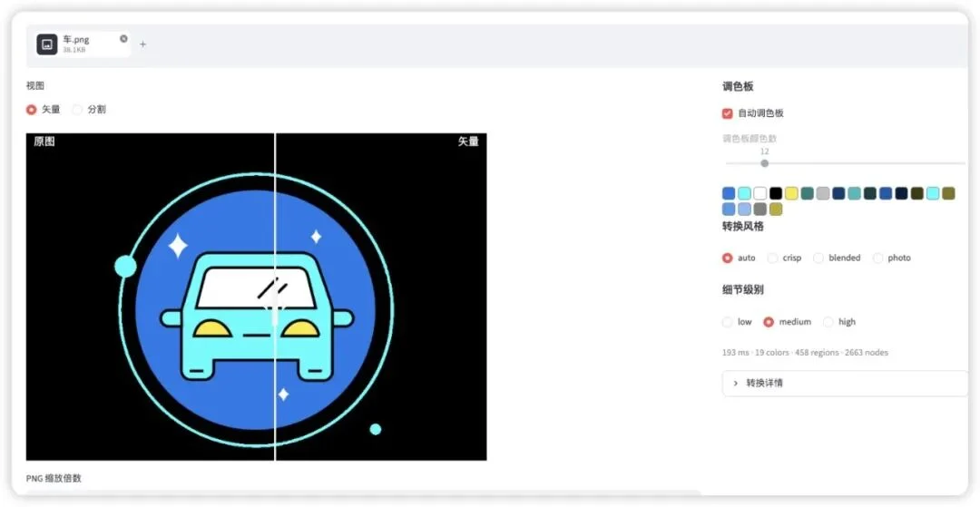Click the image file icon for 车.png

[47, 44]
